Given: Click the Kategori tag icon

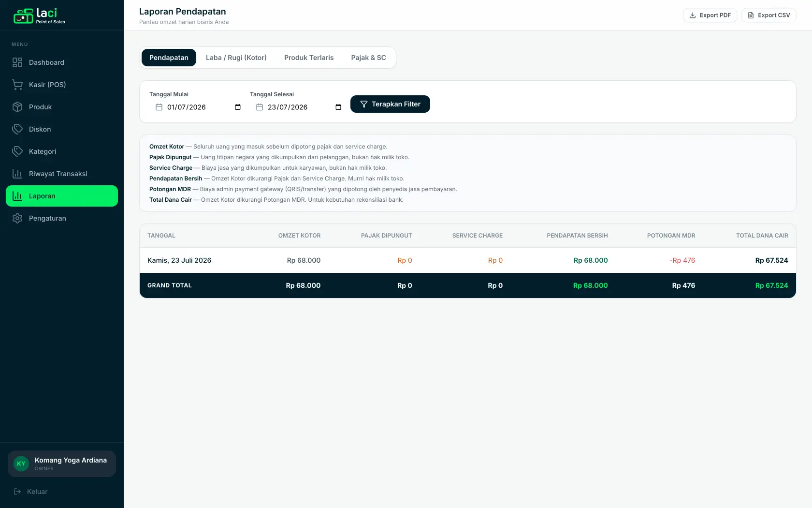Looking at the screenshot, I should click(17, 151).
